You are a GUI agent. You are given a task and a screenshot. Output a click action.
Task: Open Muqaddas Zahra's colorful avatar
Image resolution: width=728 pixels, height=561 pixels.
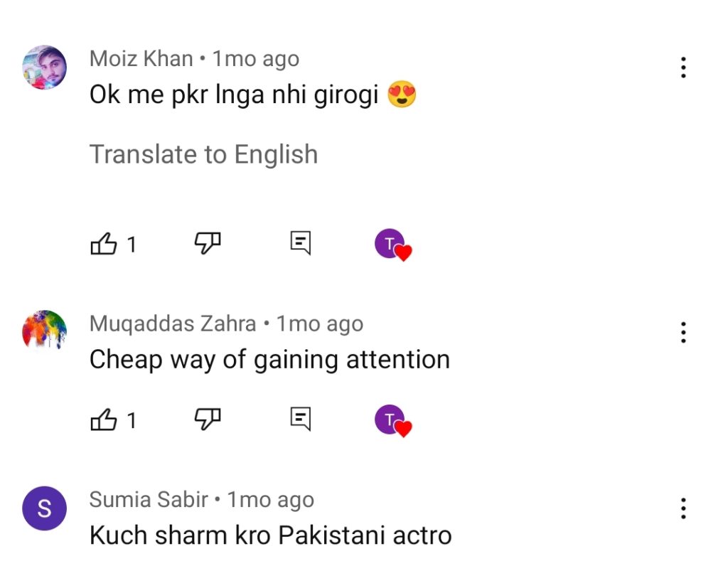45,331
